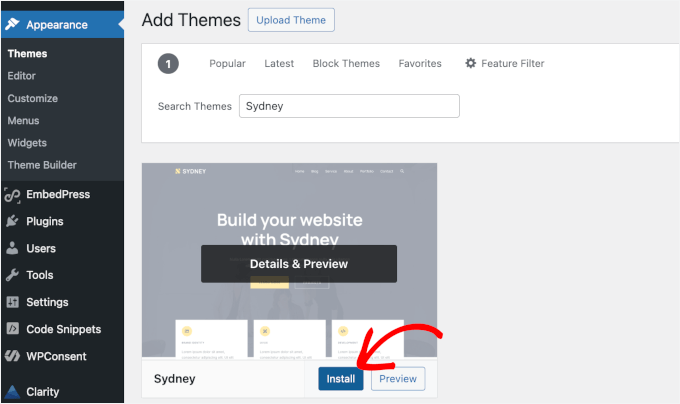Click the EmbedPress sidebar icon
680x404 pixels.
click(12, 194)
